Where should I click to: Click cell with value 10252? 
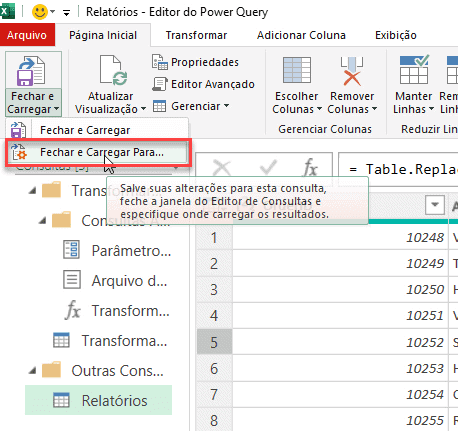pos(340,342)
